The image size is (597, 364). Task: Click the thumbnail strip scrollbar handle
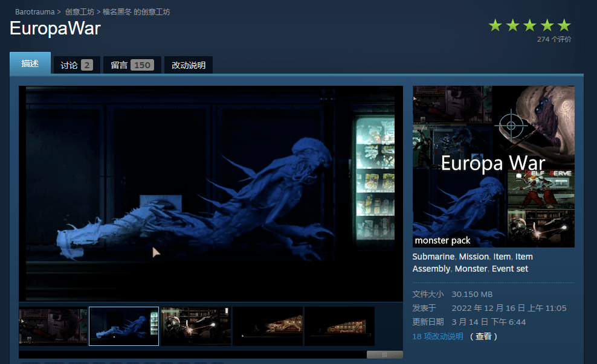[384, 354]
